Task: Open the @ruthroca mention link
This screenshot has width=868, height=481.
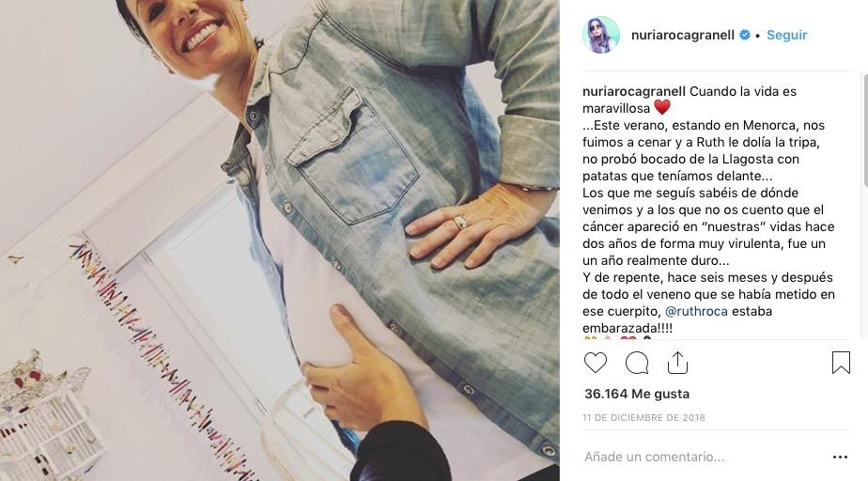Action: coord(696,311)
